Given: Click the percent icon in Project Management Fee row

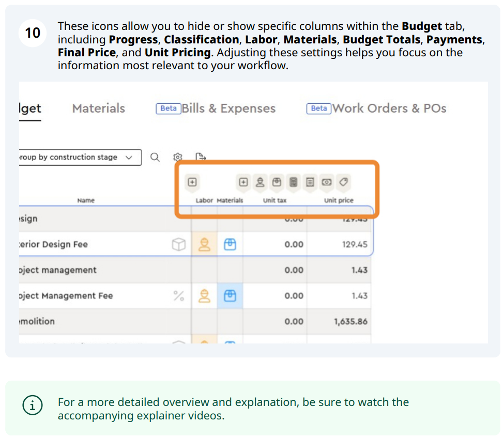Looking at the screenshot, I should (x=178, y=296).
